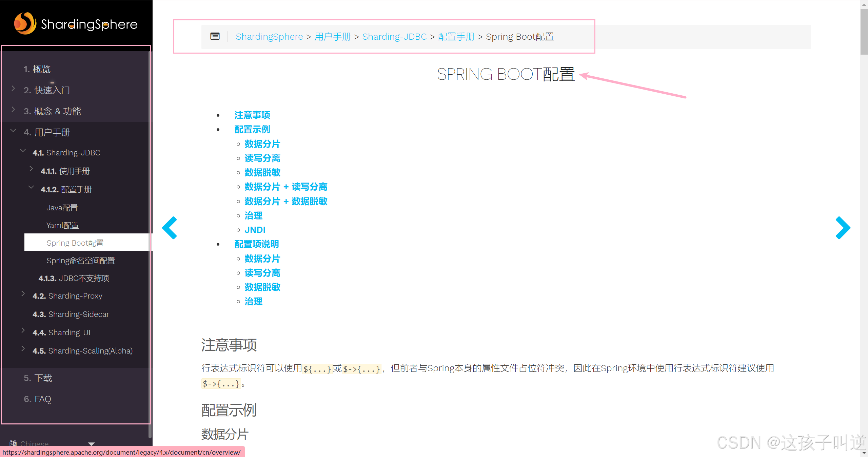Viewport: 868px width, 457px height.
Task: Collapse the 4. 用户手册 section
Action: [13, 131]
